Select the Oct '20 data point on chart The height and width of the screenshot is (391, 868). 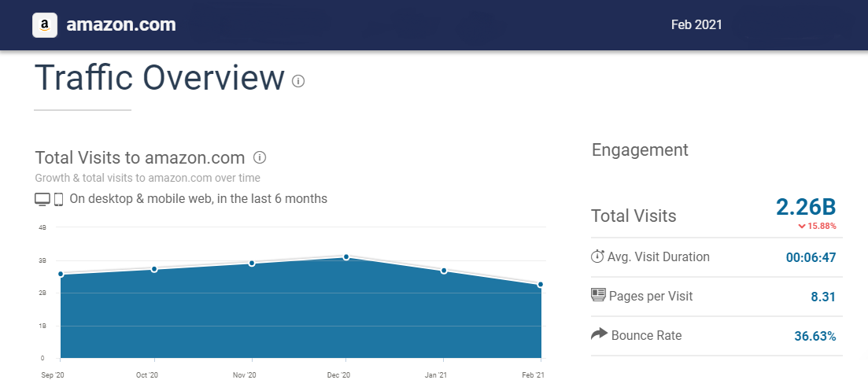tap(154, 269)
